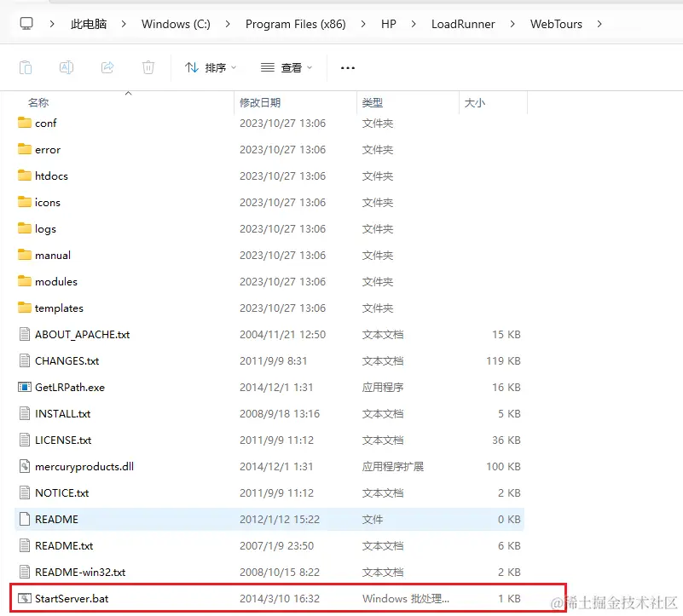The image size is (683, 616).
Task: Click 应用程序扩展 type of mercuryproducts.dll
Action: (x=393, y=467)
